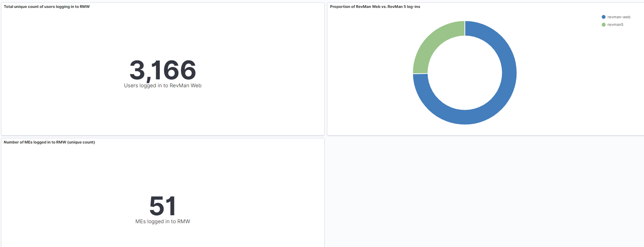Screen dimensions: 644x247
Task: Click the word 'RMW' in the MEs metric label
Action: tap(184, 221)
